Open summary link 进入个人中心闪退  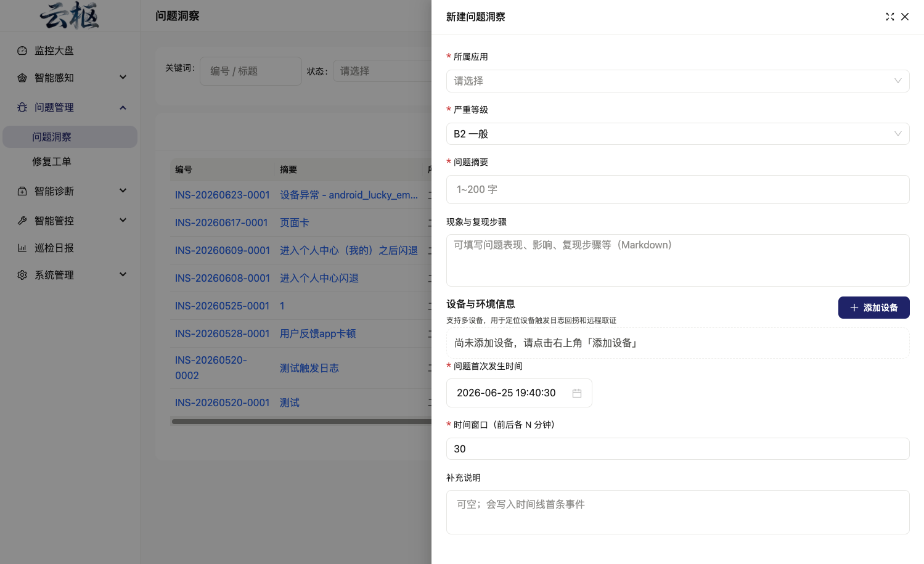[319, 278]
